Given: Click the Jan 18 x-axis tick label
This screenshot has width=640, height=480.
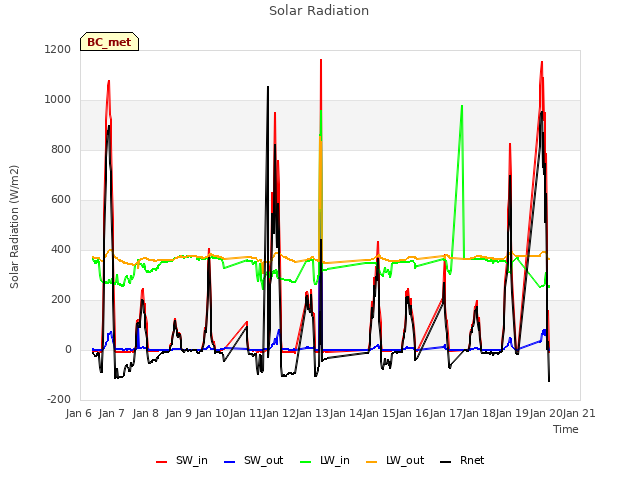Looking at the screenshot, I should pos(479,414).
